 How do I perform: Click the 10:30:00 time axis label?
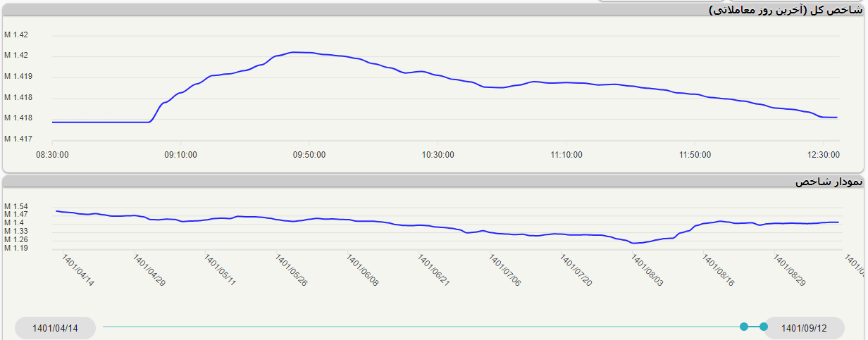tap(438, 154)
